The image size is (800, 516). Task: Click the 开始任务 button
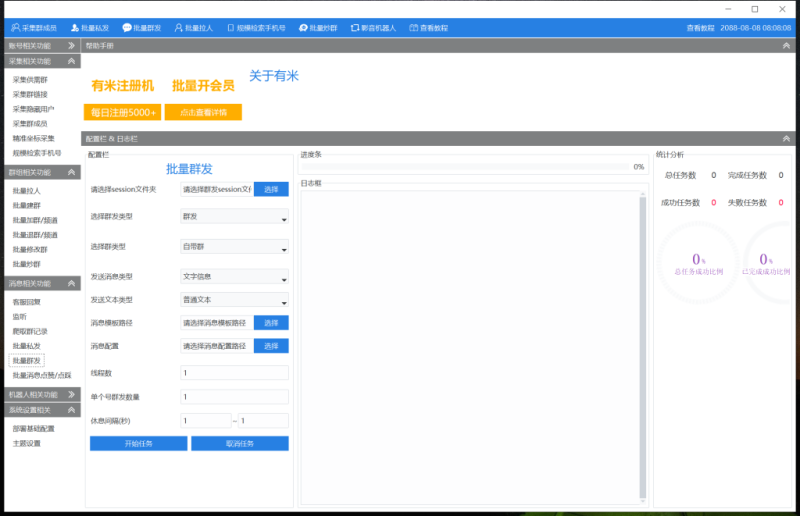pos(138,444)
